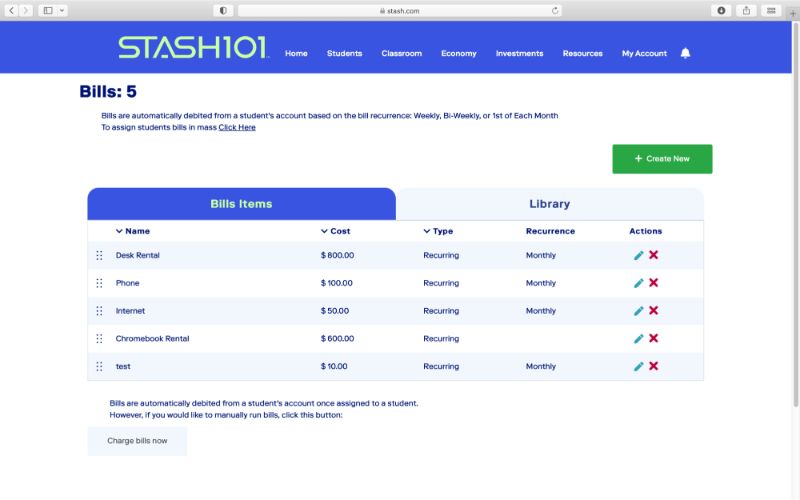Go back with the browser back arrow
The width and height of the screenshot is (800, 500).
tap(11, 10)
